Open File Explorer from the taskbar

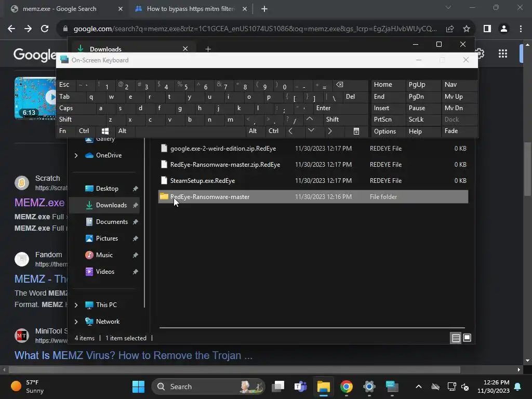click(323, 387)
